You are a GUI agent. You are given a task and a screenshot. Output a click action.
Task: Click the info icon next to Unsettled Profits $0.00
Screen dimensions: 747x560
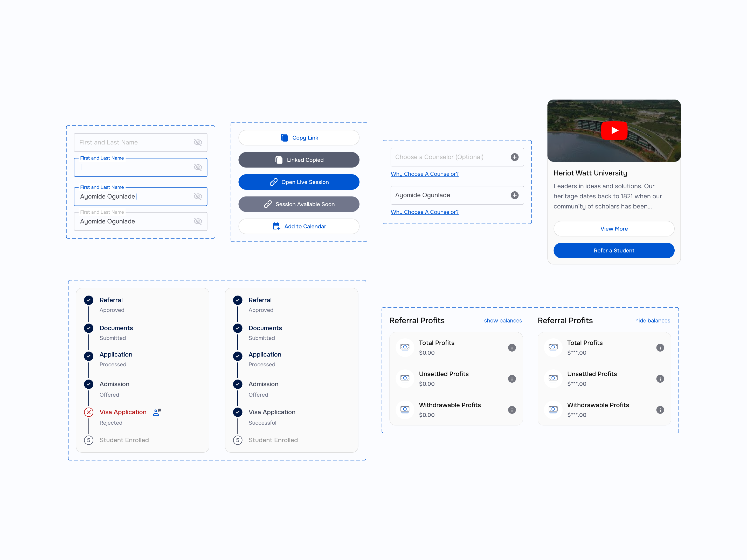pos(512,379)
